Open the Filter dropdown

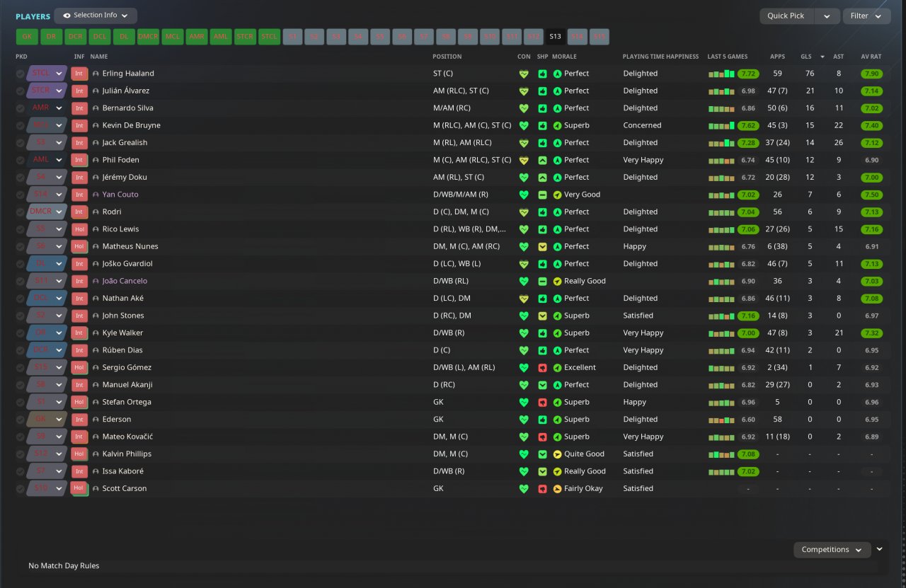[866, 16]
